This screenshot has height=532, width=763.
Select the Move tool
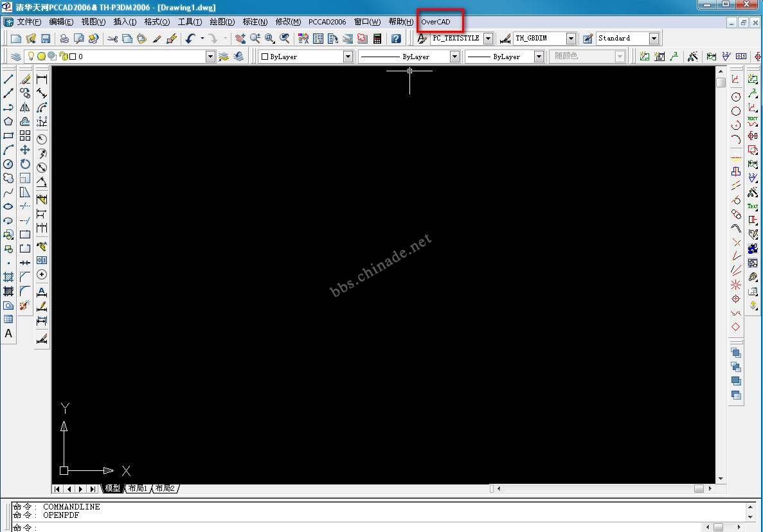[25, 150]
